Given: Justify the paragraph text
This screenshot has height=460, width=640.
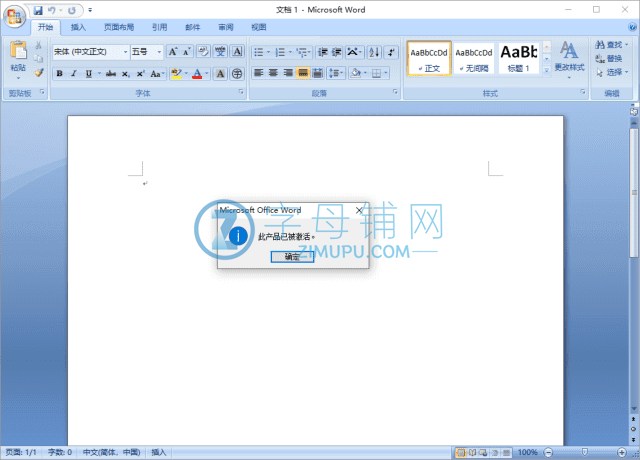Looking at the screenshot, I should (x=303, y=73).
